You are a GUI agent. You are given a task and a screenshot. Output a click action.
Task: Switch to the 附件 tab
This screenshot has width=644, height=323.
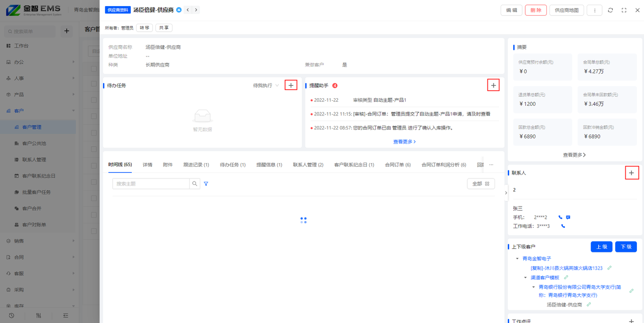(x=168, y=165)
